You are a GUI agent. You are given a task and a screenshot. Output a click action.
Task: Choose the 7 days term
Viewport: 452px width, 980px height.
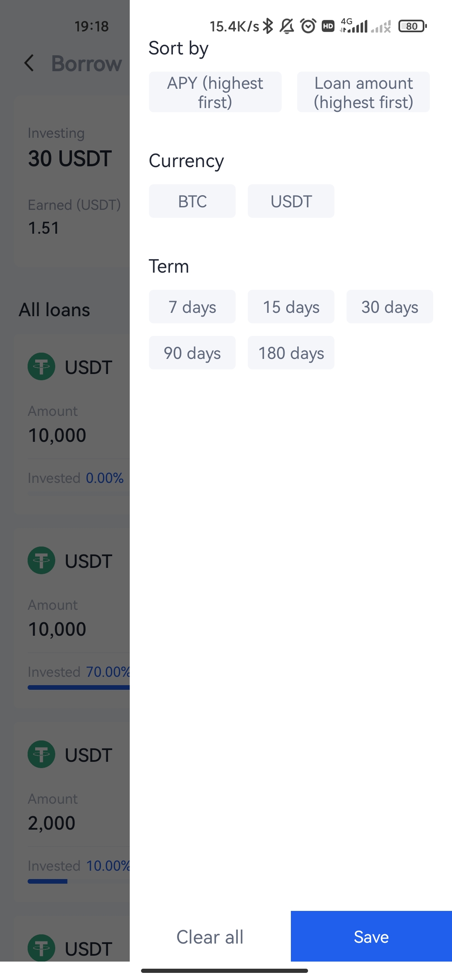192,307
